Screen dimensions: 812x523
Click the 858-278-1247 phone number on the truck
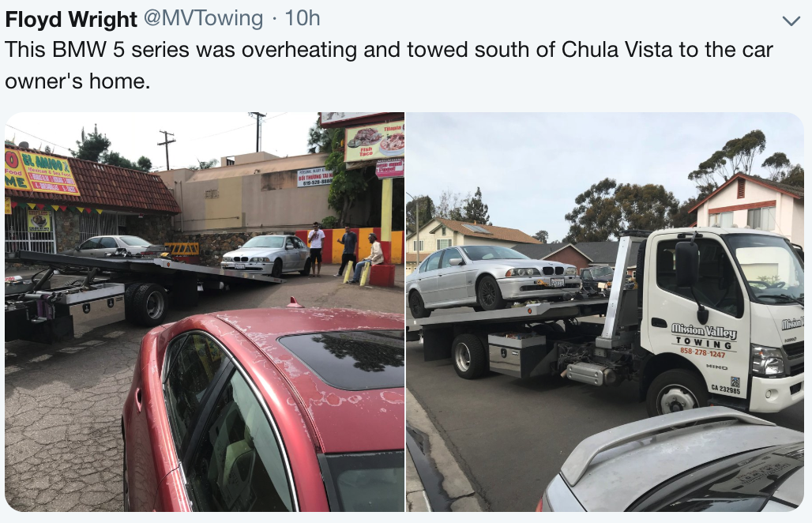[702, 353]
